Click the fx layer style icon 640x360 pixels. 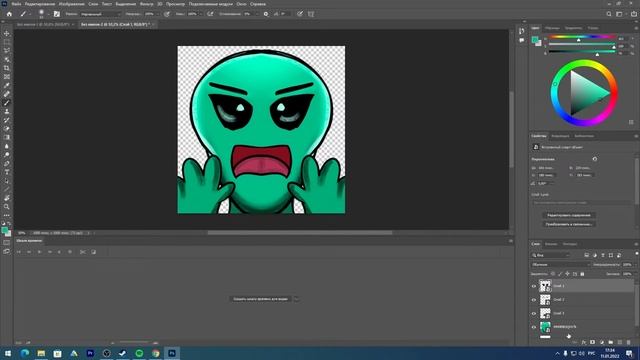[584, 342]
